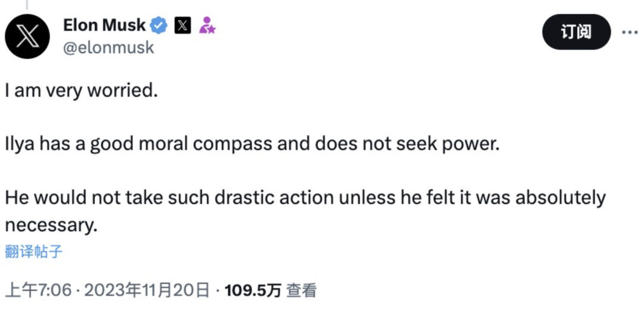Screen dimensions: 644x319
Task: Click the black X affiliation badge
Action: tap(182, 26)
